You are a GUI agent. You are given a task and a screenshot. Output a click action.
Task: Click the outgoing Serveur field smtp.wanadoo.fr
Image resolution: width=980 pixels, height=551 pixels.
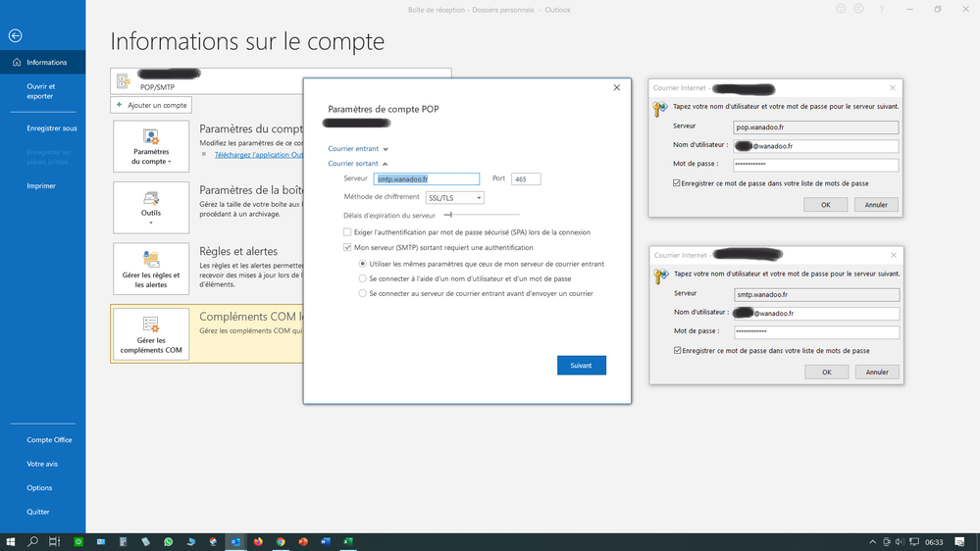(x=427, y=178)
